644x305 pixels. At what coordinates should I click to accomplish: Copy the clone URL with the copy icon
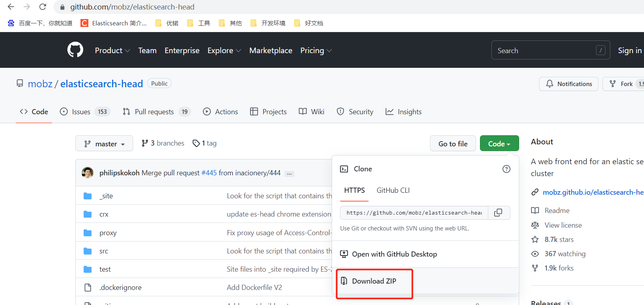click(499, 213)
